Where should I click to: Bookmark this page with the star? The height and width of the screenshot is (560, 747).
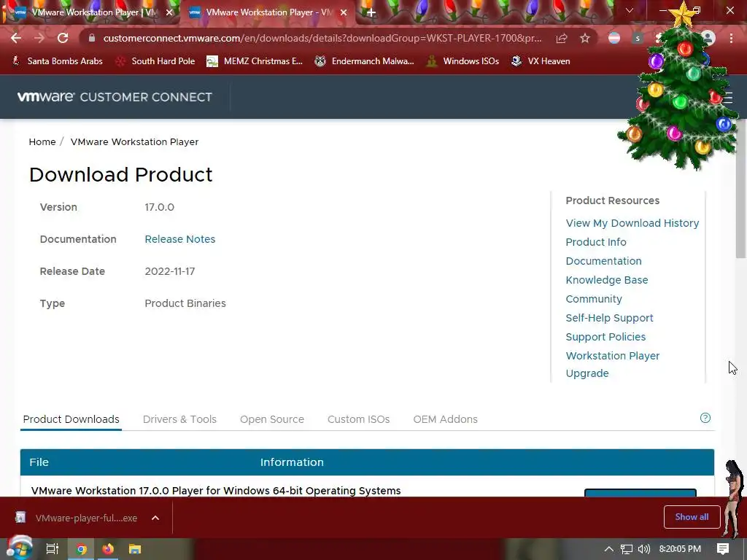585,38
